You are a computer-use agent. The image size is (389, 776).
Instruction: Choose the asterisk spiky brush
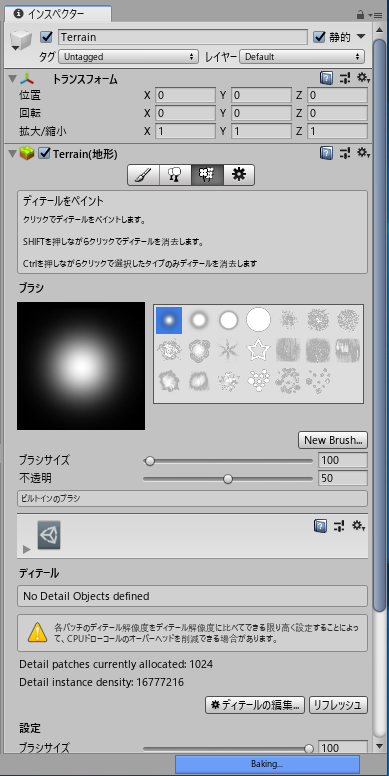228,350
